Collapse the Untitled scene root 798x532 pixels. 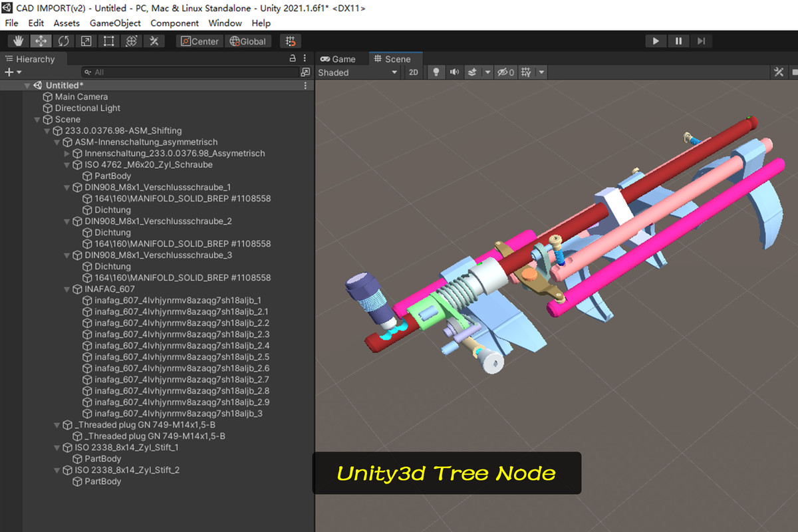pos(28,85)
